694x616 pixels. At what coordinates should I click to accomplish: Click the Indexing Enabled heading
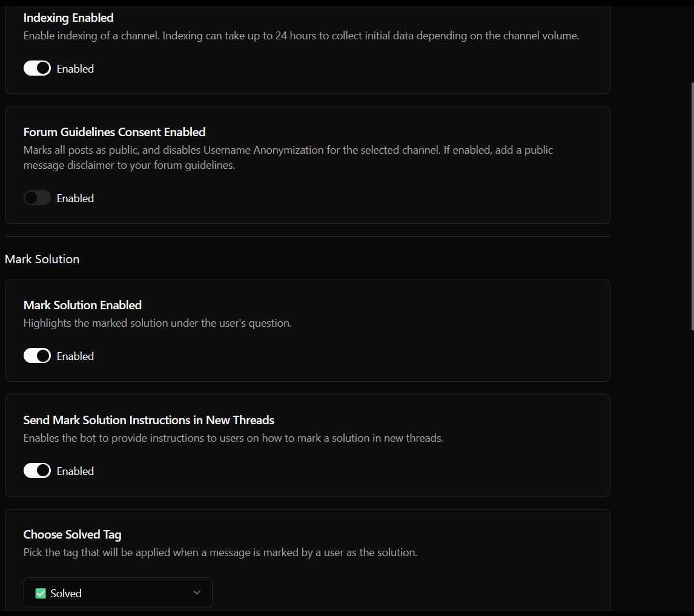click(68, 18)
